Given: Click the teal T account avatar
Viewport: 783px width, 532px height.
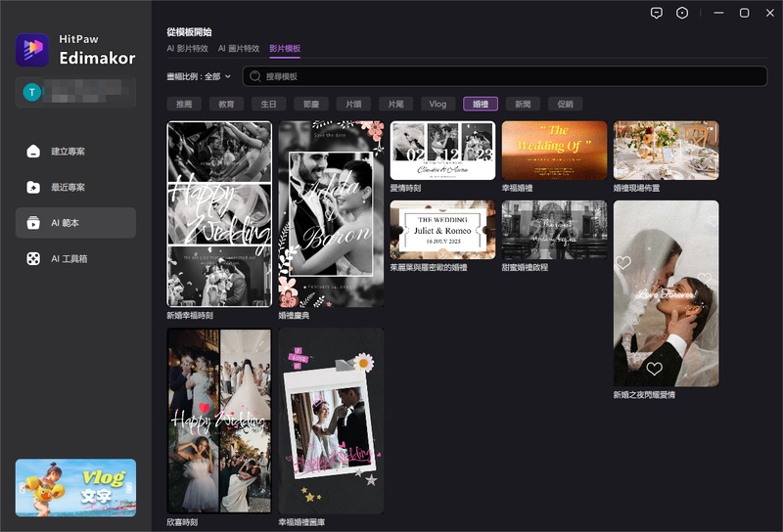Looking at the screenshot, I should click(32, 92).
